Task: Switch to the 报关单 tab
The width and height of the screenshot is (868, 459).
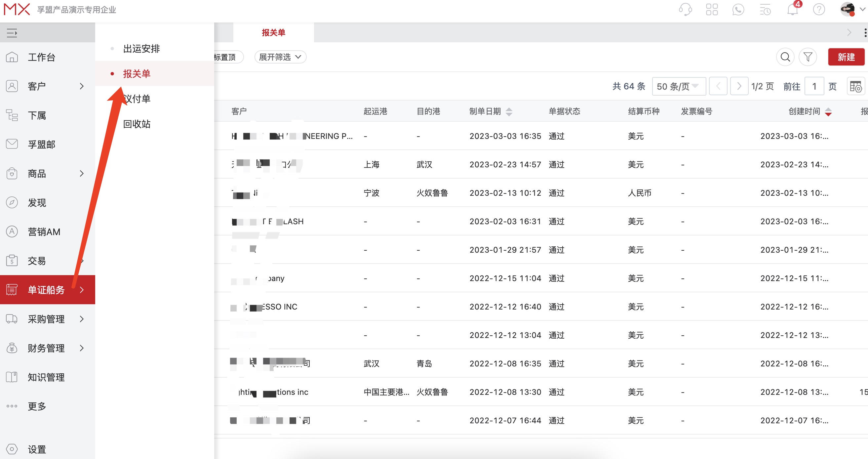Action: [274, 32]
